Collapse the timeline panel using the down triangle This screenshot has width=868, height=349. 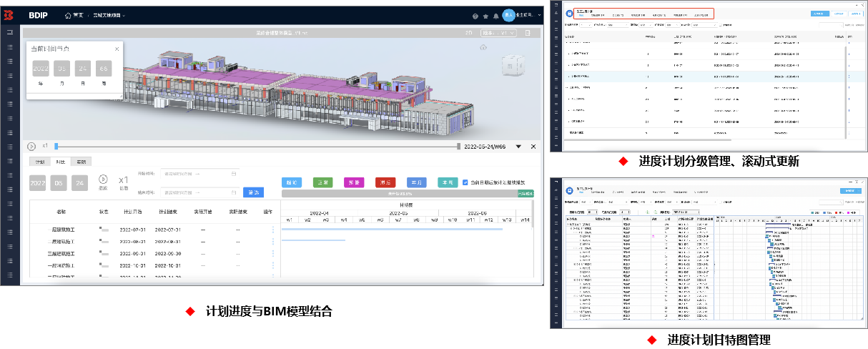point(520,147)
